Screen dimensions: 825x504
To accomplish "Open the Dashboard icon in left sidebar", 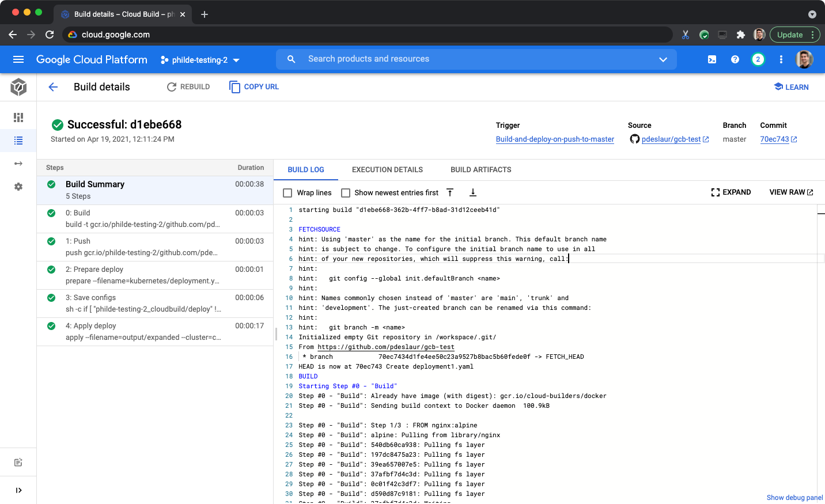I will coord(18,118).
